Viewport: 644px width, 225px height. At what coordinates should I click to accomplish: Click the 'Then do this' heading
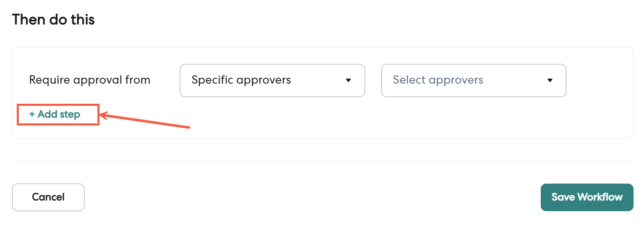(54, 19)
